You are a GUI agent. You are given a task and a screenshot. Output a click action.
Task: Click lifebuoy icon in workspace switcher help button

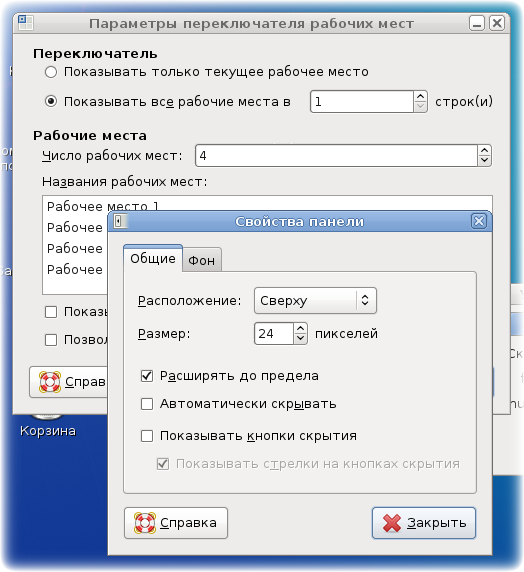coord(50,382)
